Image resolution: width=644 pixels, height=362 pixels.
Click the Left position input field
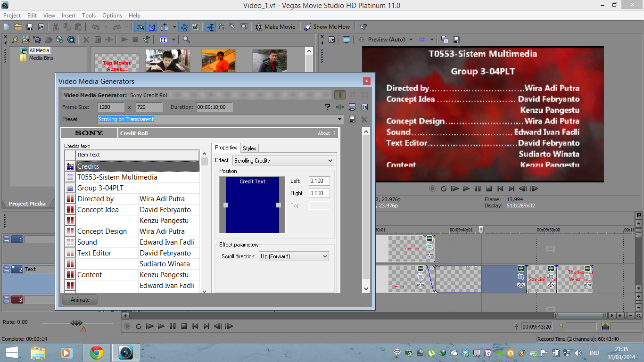pos(319,181)
